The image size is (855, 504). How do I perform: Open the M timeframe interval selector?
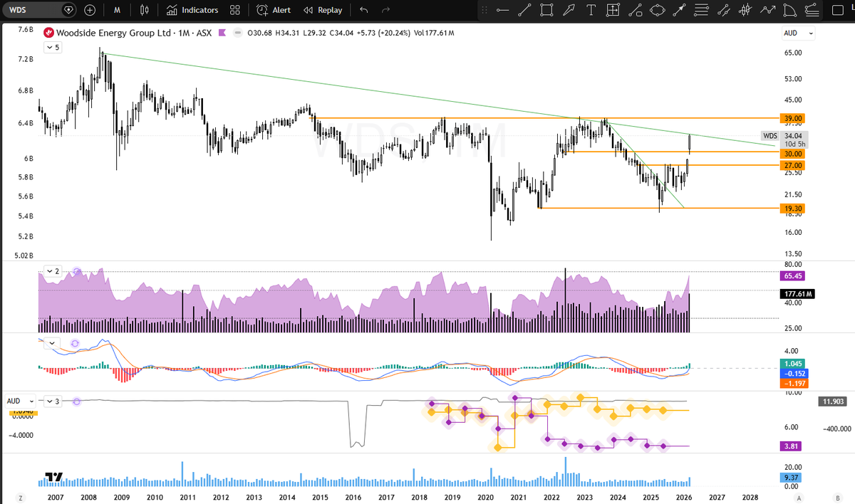(117, 10)
